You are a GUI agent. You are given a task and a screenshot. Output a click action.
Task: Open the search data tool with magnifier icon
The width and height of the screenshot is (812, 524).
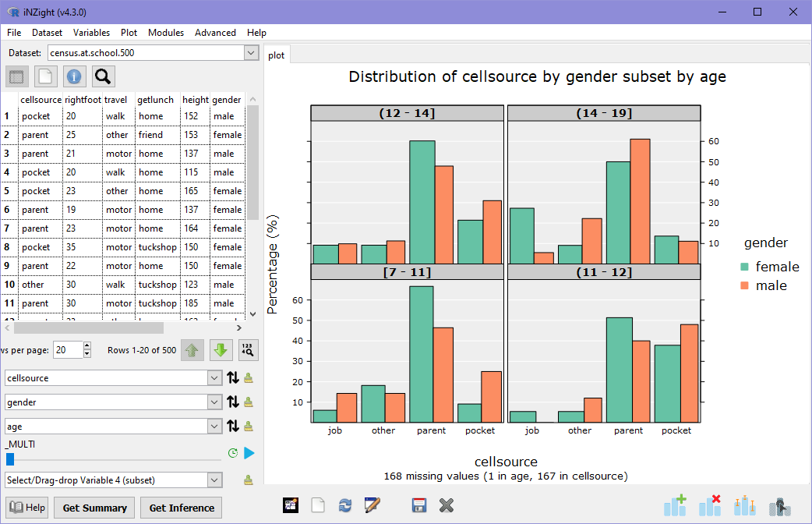[x=102, y=77]
